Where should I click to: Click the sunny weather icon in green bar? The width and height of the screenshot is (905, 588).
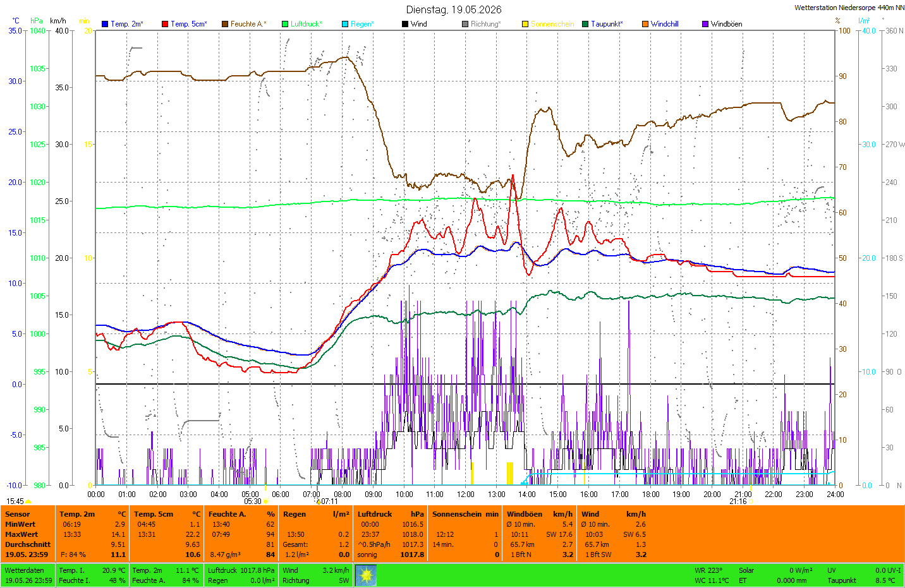click(x=366, y=575)
